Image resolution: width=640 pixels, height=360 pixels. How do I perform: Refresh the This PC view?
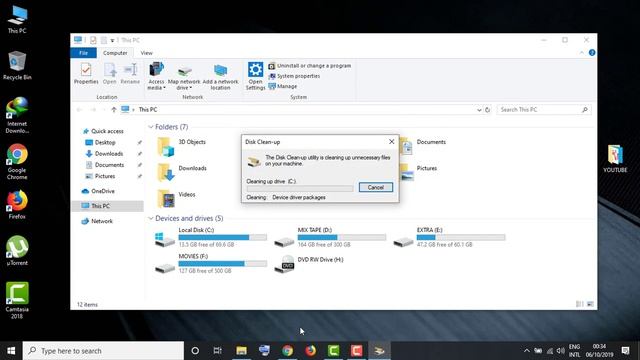click(x=487, y=110)
